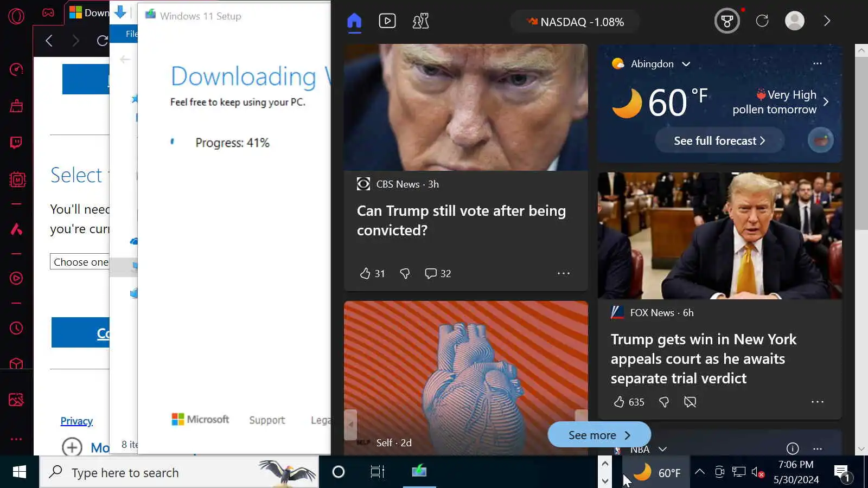The height and width of the screenshot is (488, 868).
Task: Expand the More section plus icon
Action: tap(72, 447)
